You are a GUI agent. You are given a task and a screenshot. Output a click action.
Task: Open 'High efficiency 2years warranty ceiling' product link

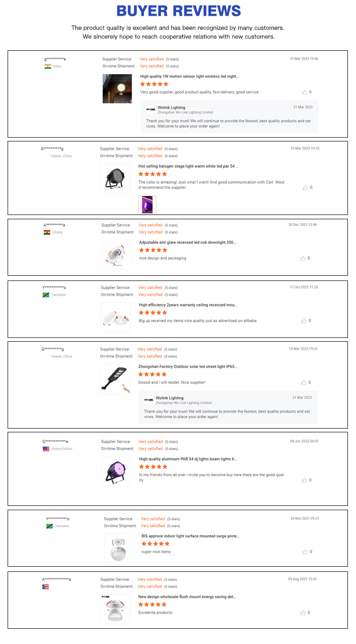point(188,305)
